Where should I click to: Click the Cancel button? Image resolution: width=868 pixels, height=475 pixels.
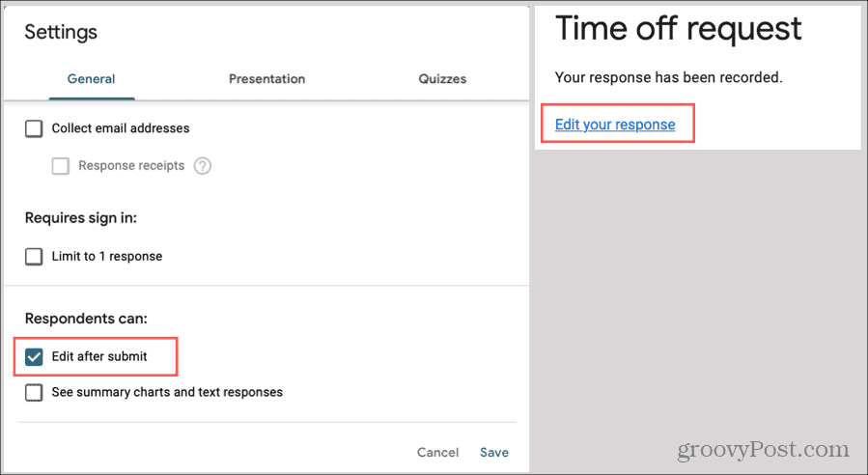click(438, 452)
